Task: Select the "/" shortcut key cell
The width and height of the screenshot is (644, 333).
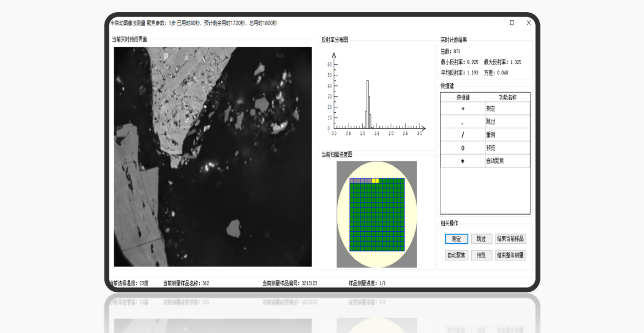Action: 463,135
